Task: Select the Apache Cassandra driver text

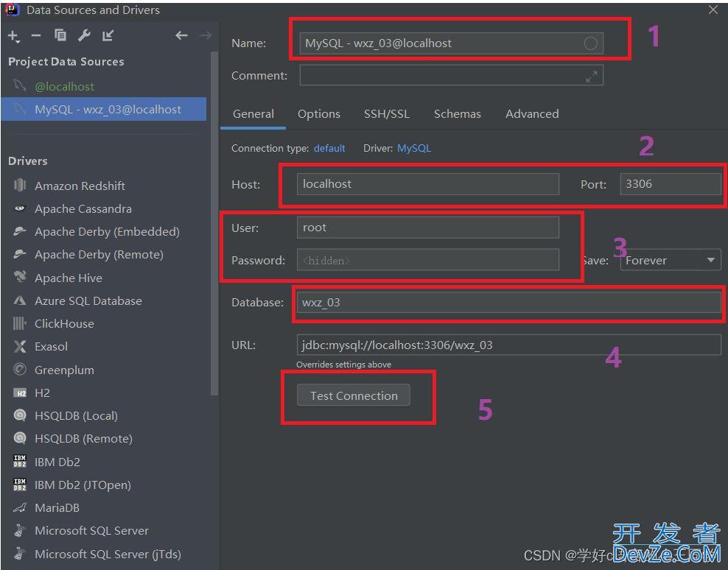Action: coord(83,209)
